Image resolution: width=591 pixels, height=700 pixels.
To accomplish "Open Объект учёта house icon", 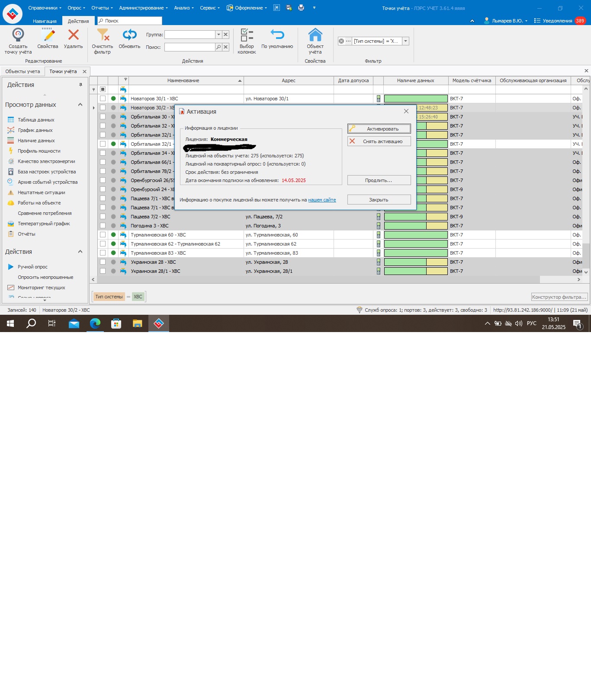I will tap(315, 35).
